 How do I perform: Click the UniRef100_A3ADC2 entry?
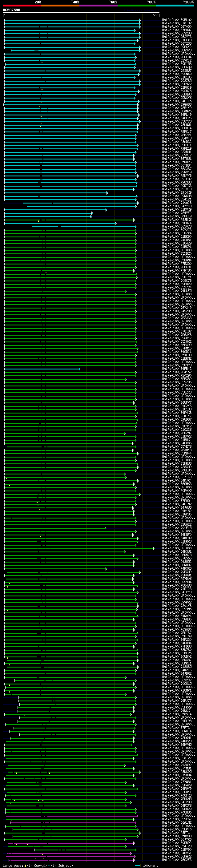pos(177,142)
